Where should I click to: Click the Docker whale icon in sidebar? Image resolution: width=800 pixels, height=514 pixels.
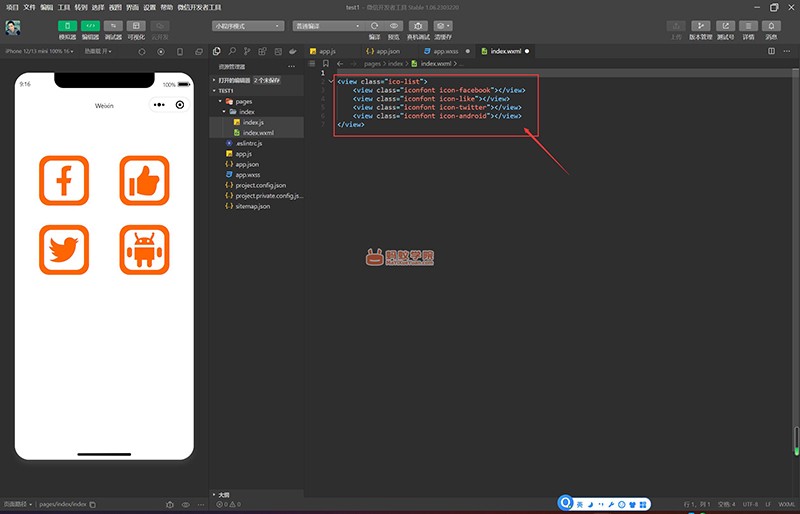pos(293,51)
